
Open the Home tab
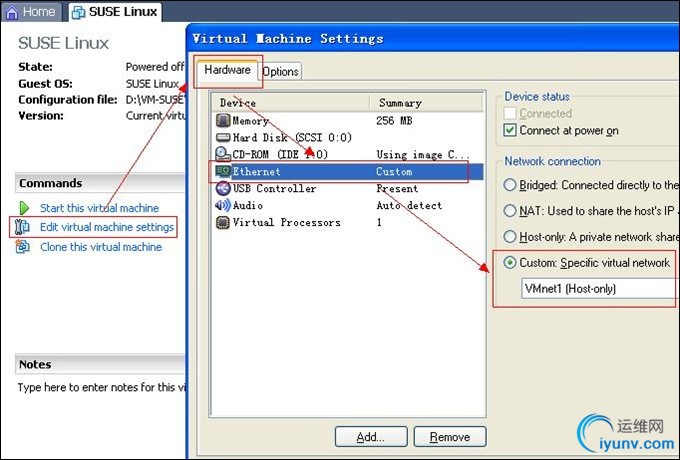(32, 12)
